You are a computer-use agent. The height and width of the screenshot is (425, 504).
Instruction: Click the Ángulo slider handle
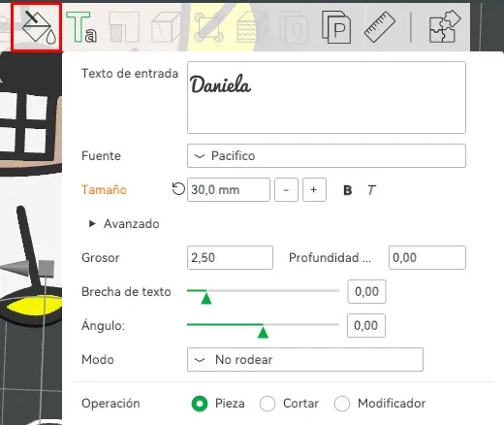coord(263,332)
